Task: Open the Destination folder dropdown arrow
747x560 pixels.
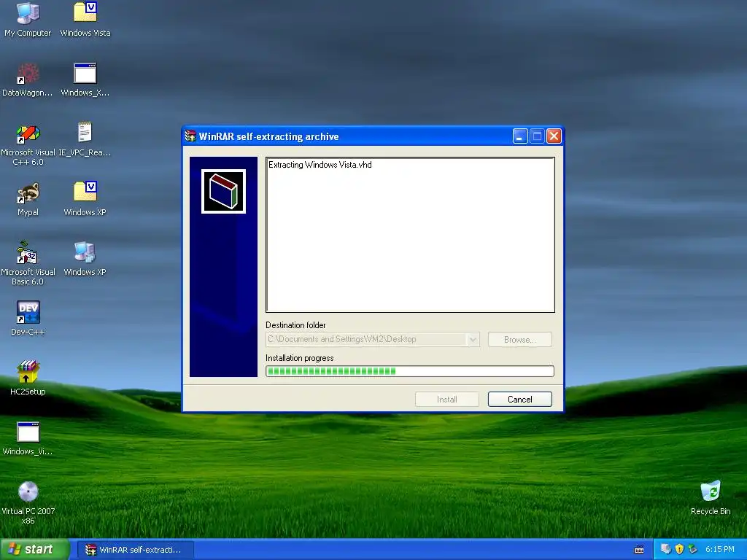Action: coord(473,340)
